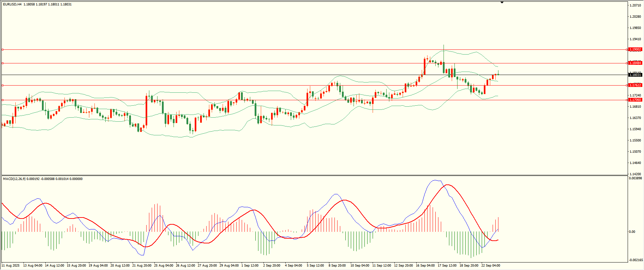This screenshot has height=270, width=644.
Task: Click the current price label 1.18031
Action: click(x=635, y=75)
